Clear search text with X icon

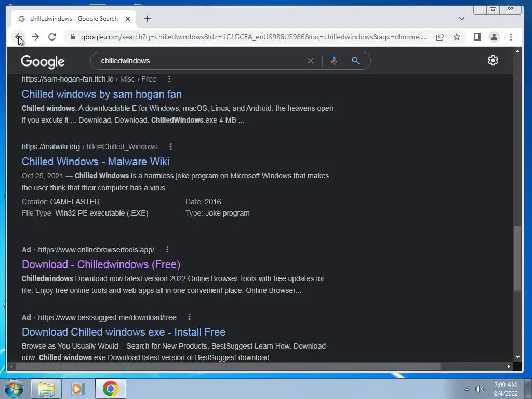click(311, 61)
